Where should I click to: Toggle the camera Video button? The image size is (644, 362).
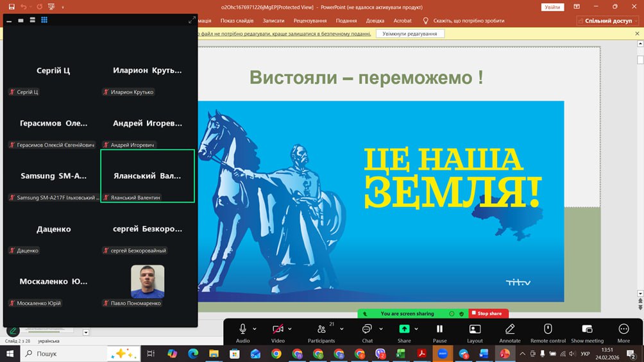pyautogui.click(x=278, y=329)
